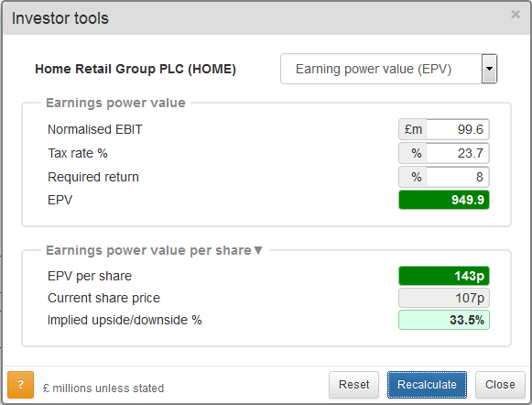
Task: Click the £m unit label beside Normalised EBIT
Action: click(413, 129)
